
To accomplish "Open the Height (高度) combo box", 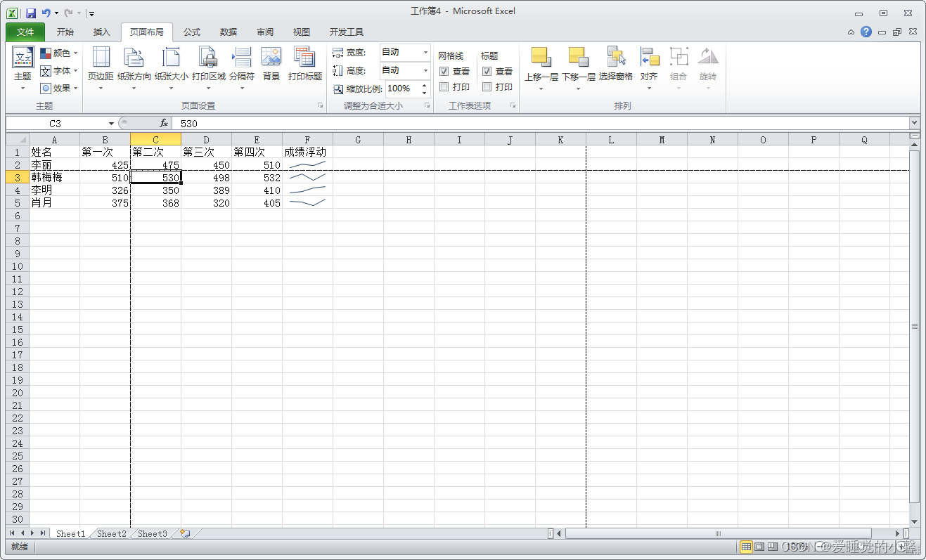I will [x=405, y=70].
